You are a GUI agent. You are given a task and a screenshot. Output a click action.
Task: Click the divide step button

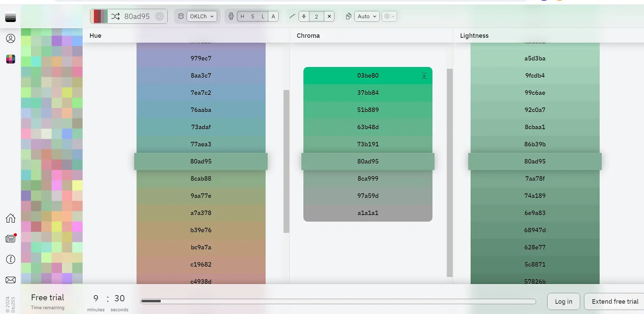pyautogui.click(x=304, y=16)
